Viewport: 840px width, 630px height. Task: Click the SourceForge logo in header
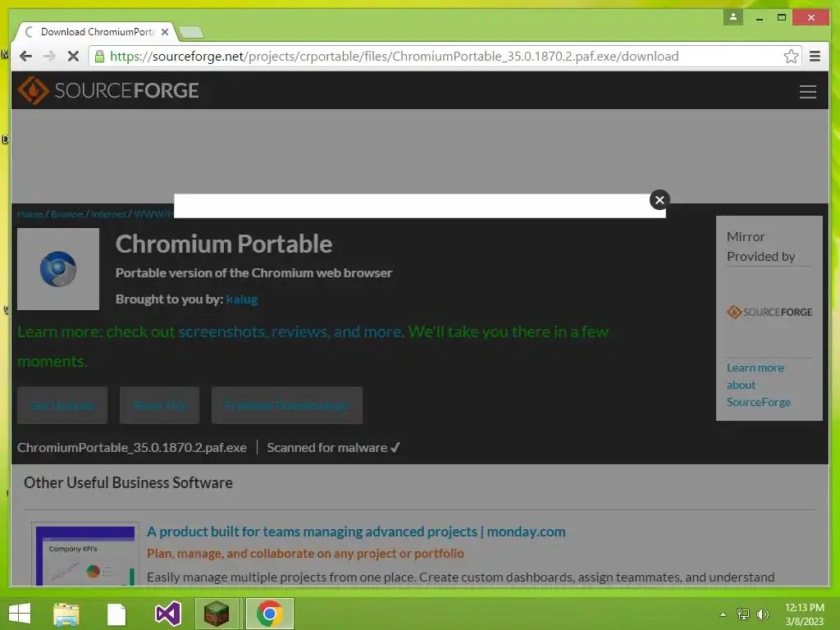pyautogui.click(x=109, y=90)
